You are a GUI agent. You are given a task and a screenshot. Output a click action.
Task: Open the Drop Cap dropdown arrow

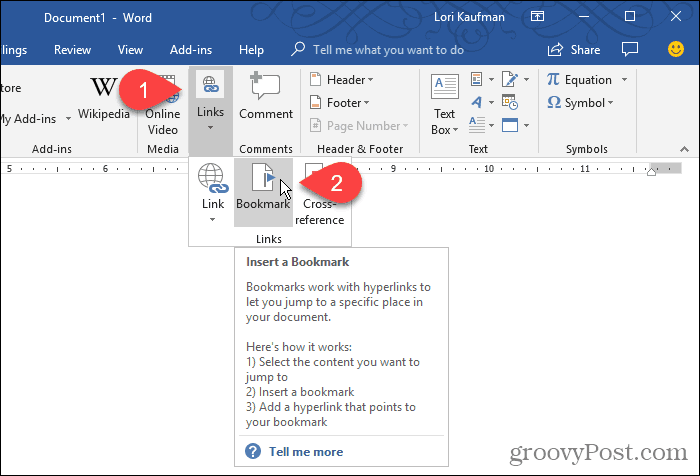point(492,125)
